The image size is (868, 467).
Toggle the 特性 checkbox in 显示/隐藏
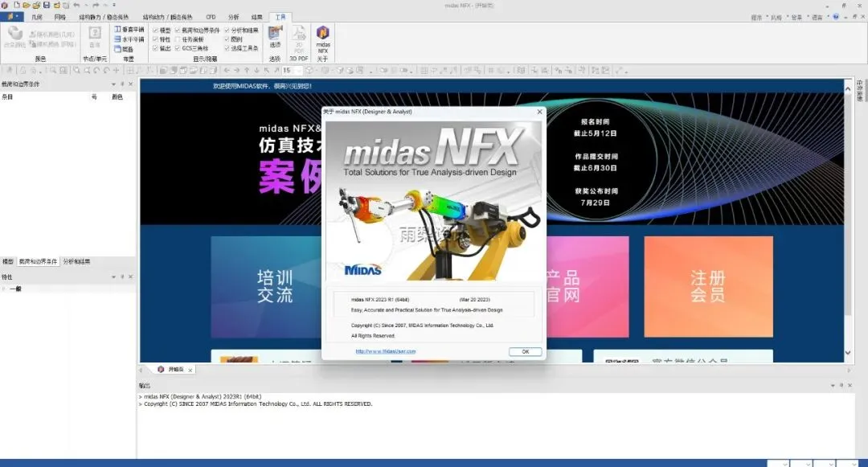[x=155, y=39]
